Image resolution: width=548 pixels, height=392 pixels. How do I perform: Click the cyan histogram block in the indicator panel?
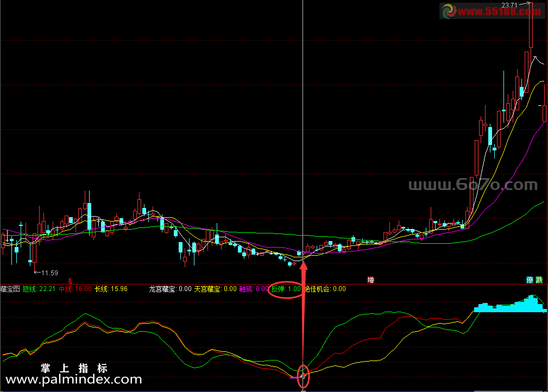pos(511,305)
